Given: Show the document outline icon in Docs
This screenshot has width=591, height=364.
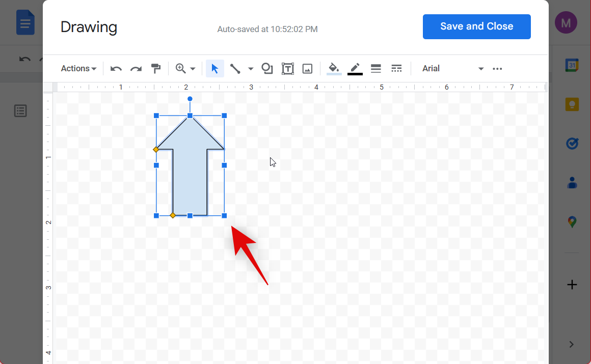Looking at the screenshot, I should (x=20, y=111).
